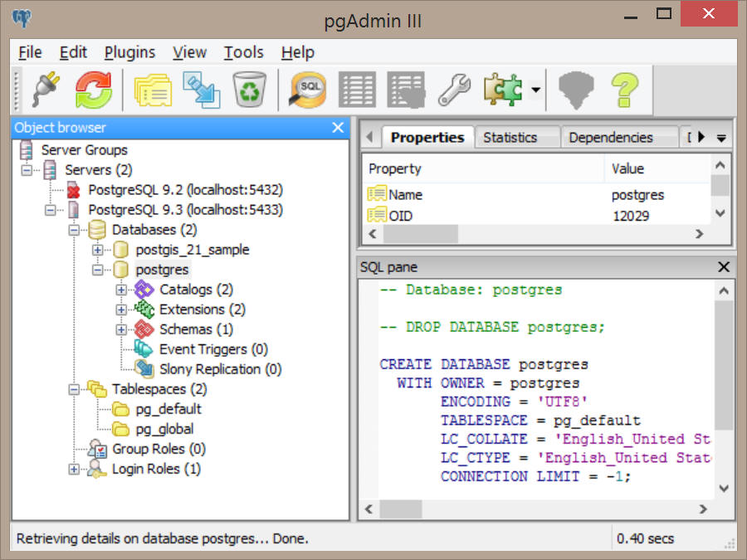Collapse the Servers (2) node
The width and height of the screenshot is (747, 560).
pyautogui.click(x=27, y=170)
